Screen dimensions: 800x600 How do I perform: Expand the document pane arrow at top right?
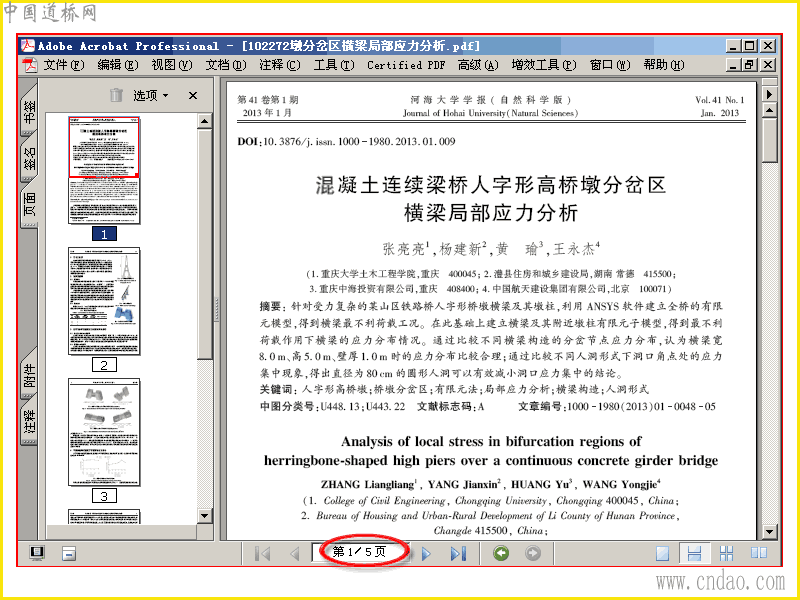pyautogui.click(x=769, y=94)
